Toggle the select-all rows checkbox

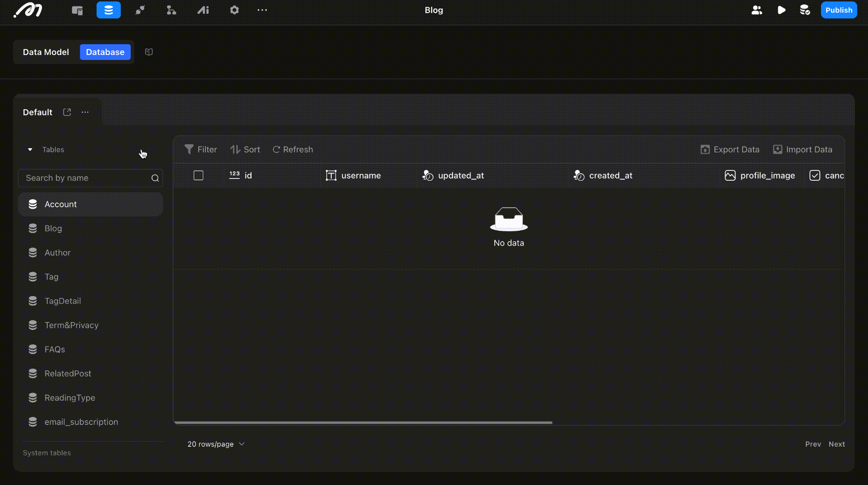click(198, 175)
